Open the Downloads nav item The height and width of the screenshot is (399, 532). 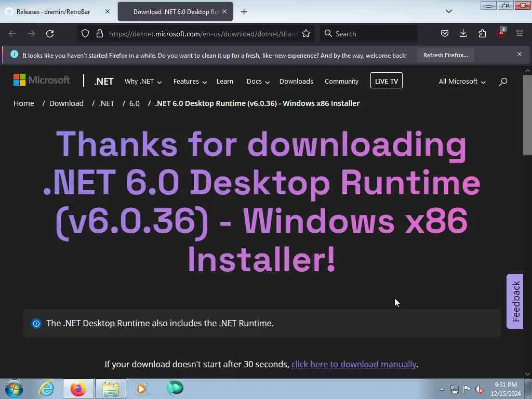296,82
